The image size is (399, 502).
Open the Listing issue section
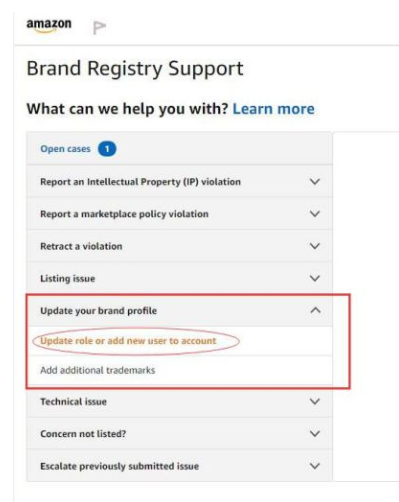(x=179, y=278)
